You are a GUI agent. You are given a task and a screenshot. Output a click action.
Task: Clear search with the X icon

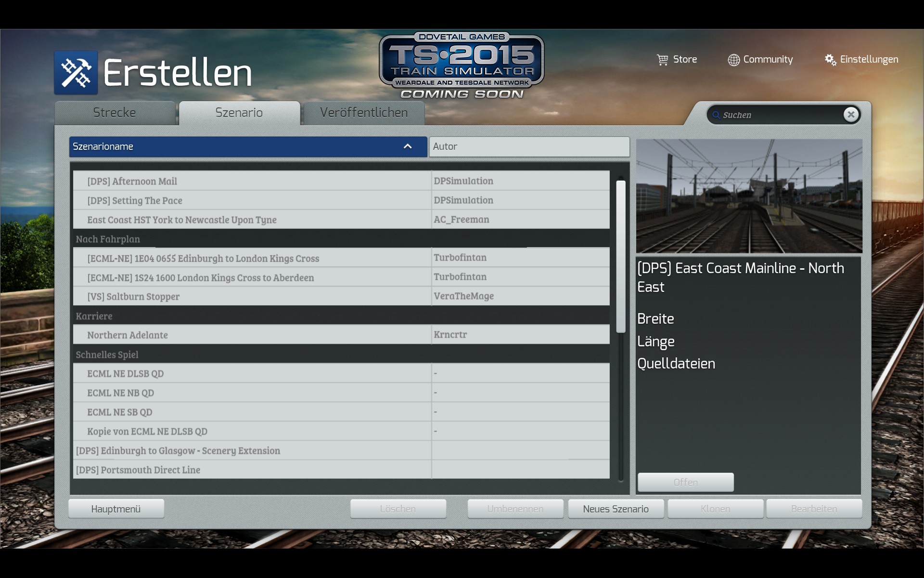[851, 115]
